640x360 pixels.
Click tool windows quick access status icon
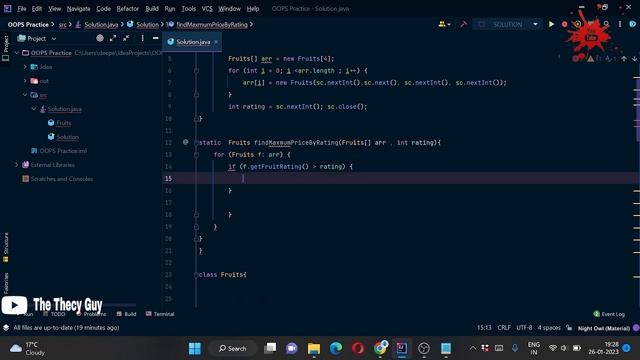[x=6, y=328]
